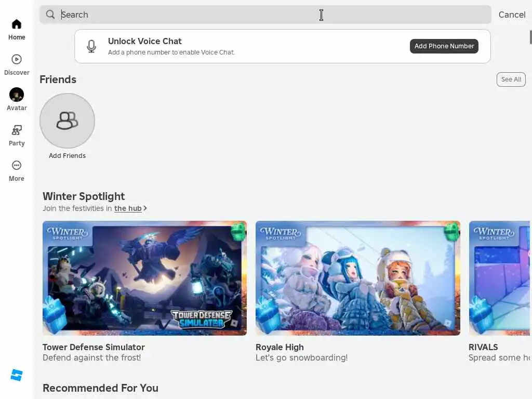Click chevron arrow next to the hub
Viewport: 532px width, 399px height.
click(145, 208)
